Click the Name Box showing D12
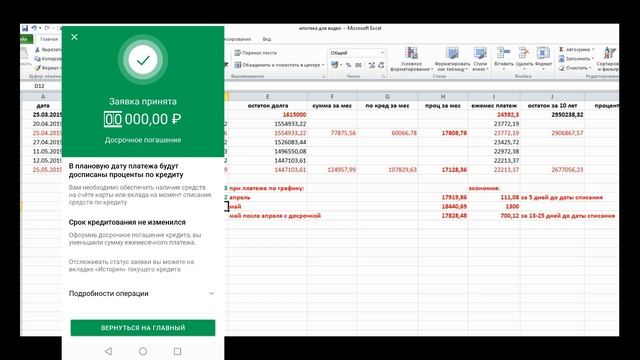The image size is (640, 360). click(41, 86)
